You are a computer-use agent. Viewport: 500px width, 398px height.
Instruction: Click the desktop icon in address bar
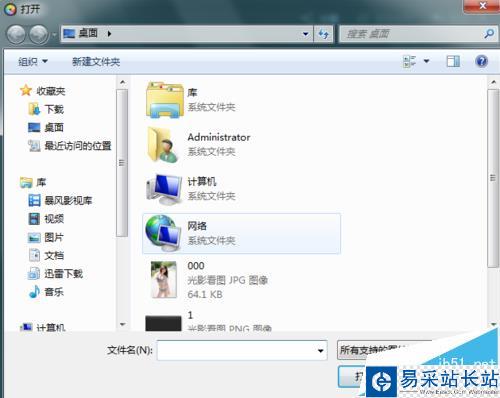coord(69,34)
